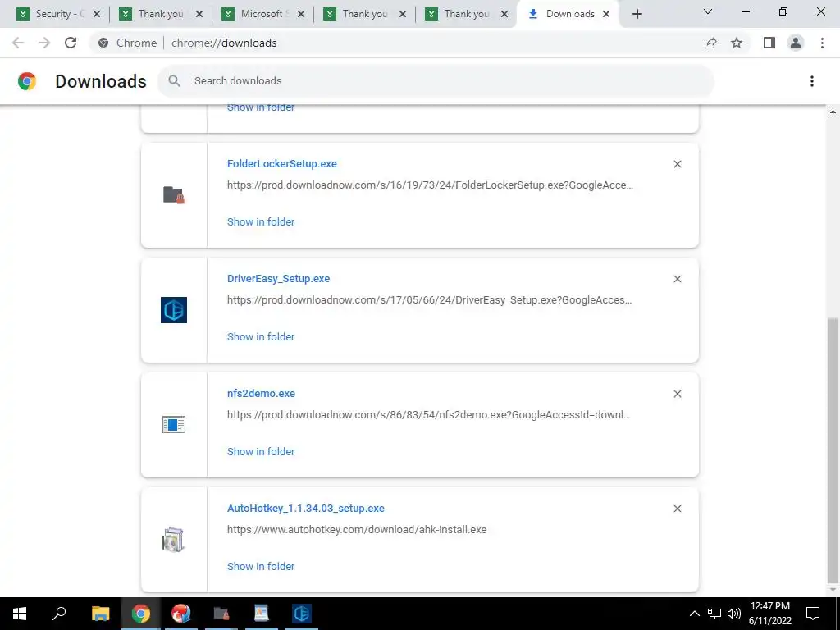Open Chrome's three-dot menu in toolbar
Image resolution: width=840 pixels, height=630 pixels.
[822, 43]
